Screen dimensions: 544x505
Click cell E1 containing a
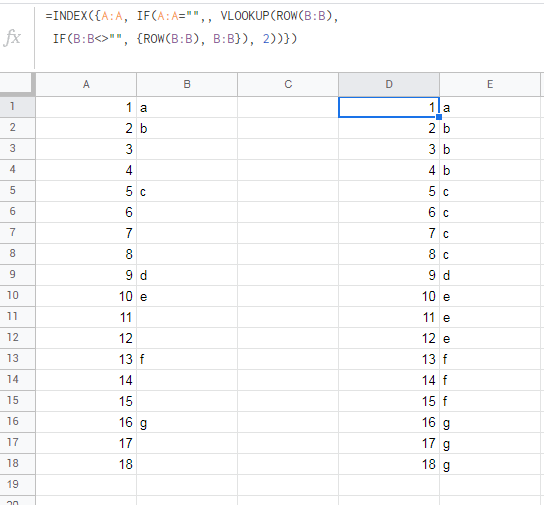pyautogui.click(x=490, y=107)
